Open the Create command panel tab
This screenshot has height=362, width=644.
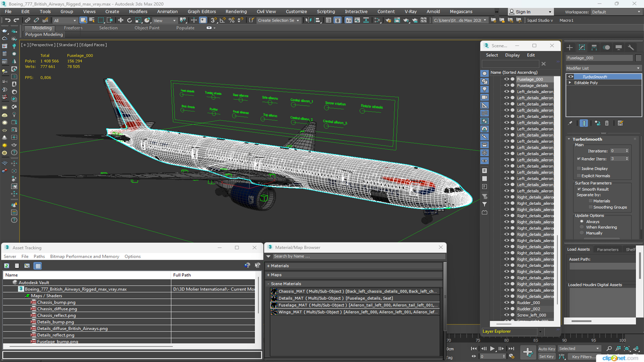pyautogui.click(x=570, y=48)
